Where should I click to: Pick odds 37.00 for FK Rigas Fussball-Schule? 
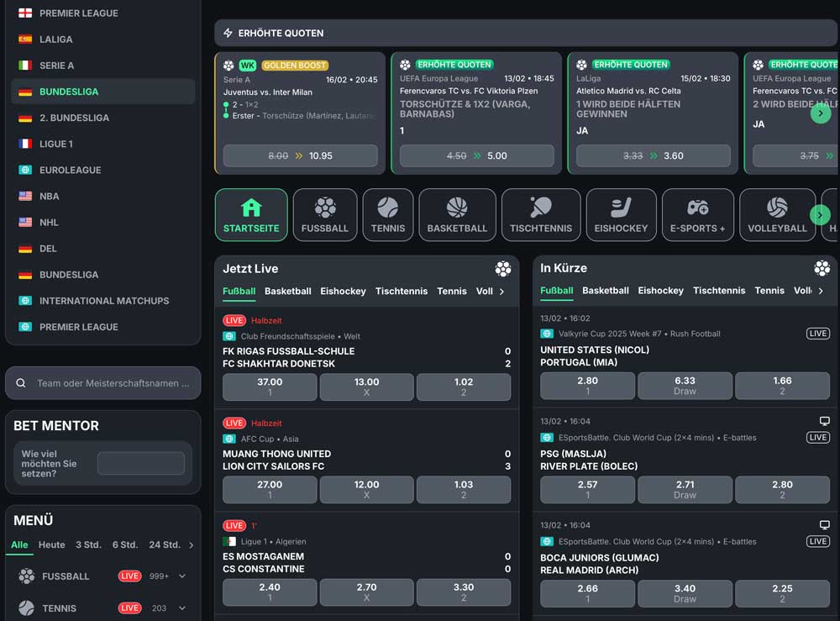click(270, 387)
